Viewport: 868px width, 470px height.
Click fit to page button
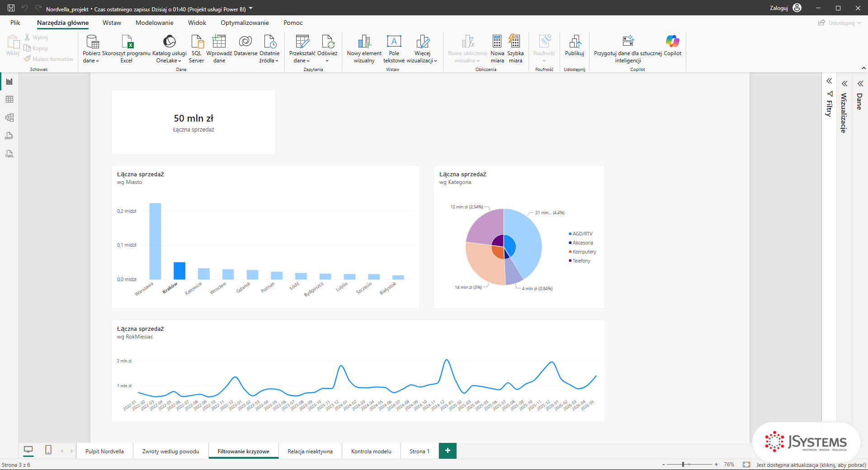tap(746, 465)
